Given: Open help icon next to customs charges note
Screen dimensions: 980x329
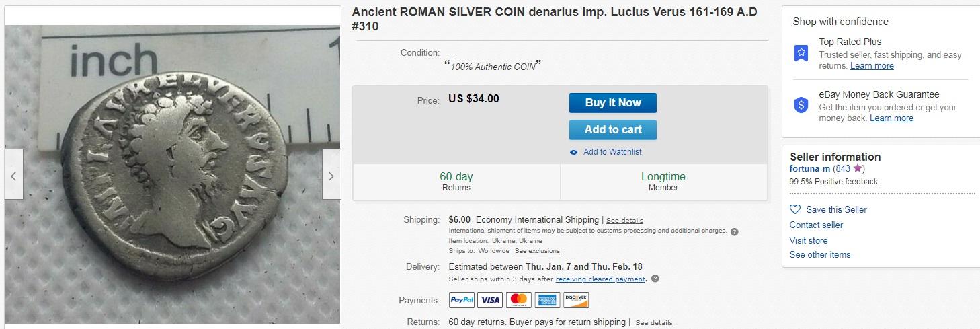Looking at the screenshot, I should coord(734,231).
